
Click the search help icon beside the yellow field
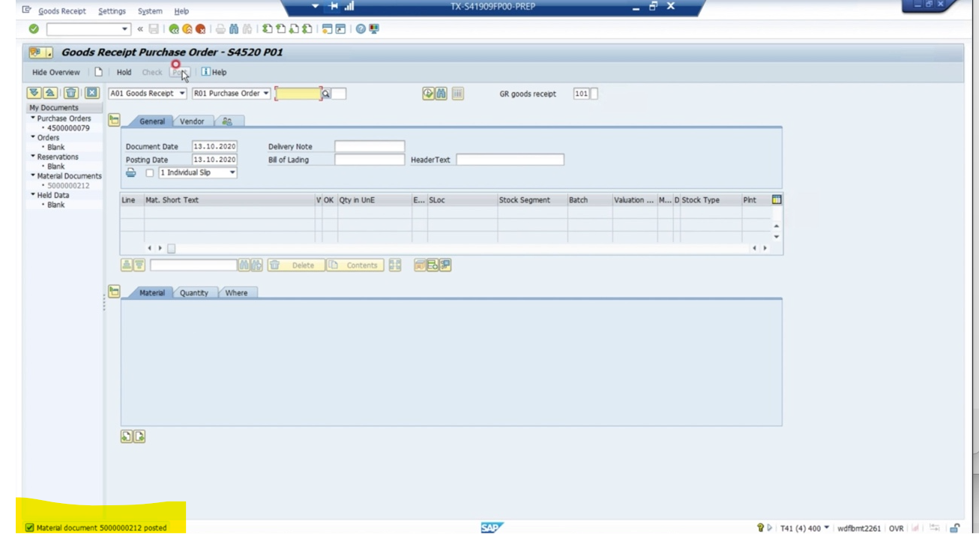326,94
